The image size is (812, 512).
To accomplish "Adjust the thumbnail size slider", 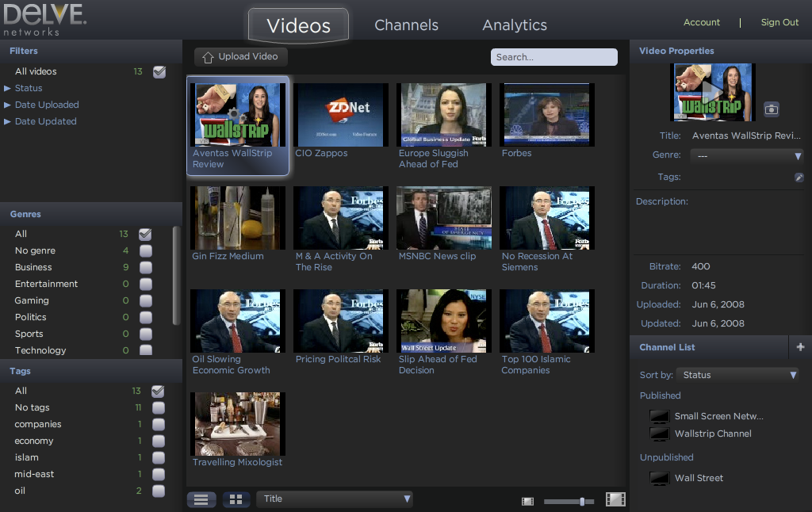I will [582, 501].
